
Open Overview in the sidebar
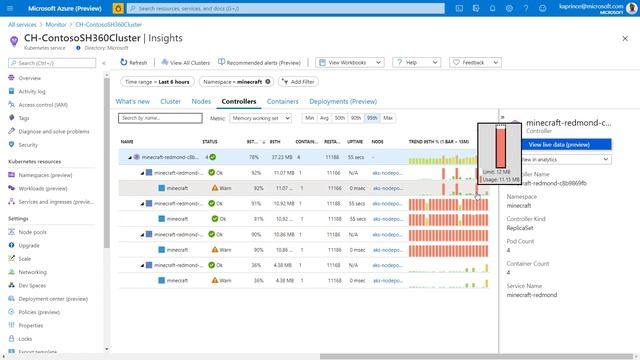tap(29, 78)
